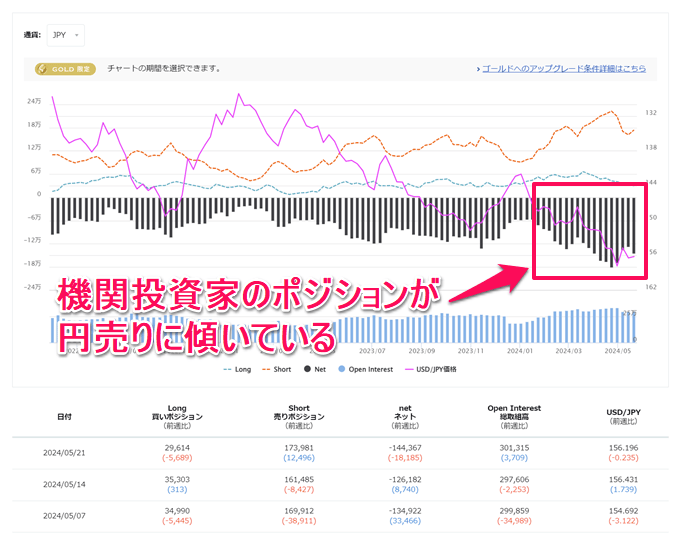Click the 2024/01 axis label

pyautogui.click(x=520, y=351)
